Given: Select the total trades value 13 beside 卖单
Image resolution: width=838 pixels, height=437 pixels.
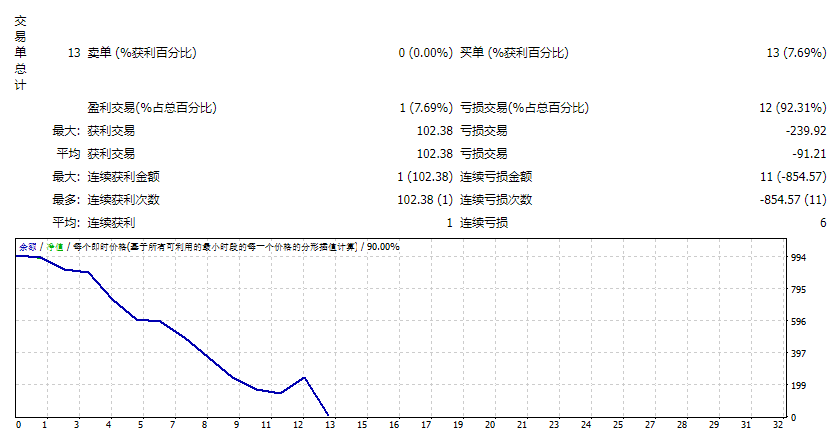Looking at the screenshot, I should pos(74,53).
